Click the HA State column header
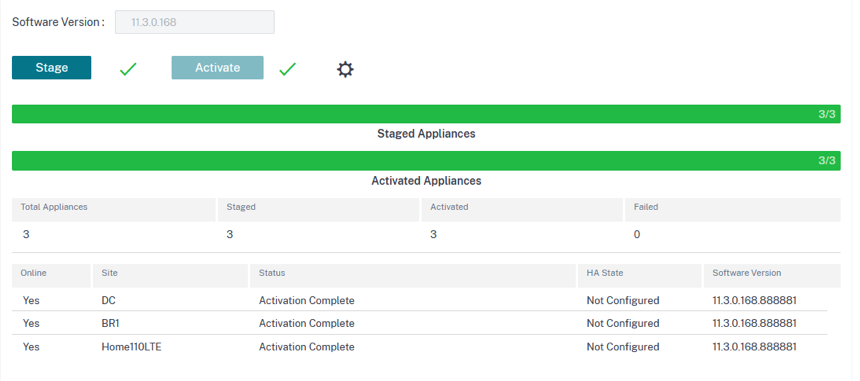This screenshot has height=381, width=860. (x=640, y=276)
